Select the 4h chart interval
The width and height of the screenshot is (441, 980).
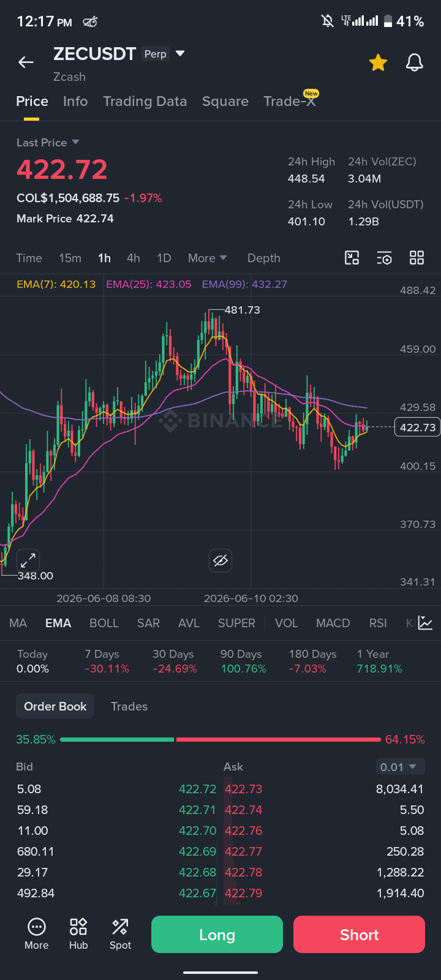click(134, 258)
